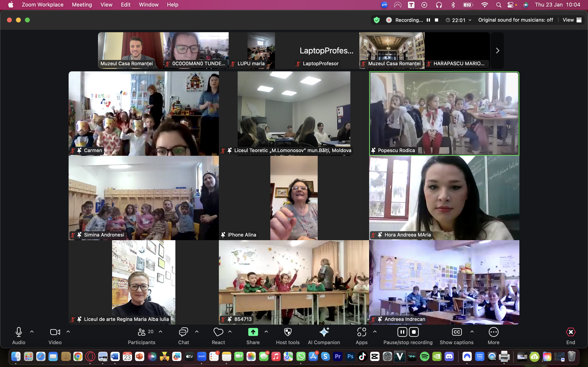Toggle the Audio microphone mute

(x=19, y=332)
